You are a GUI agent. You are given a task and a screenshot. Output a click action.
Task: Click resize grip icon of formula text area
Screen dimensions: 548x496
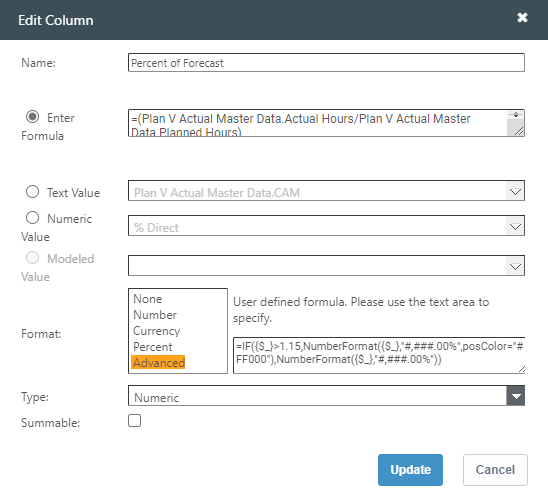(x=519, y=131)
